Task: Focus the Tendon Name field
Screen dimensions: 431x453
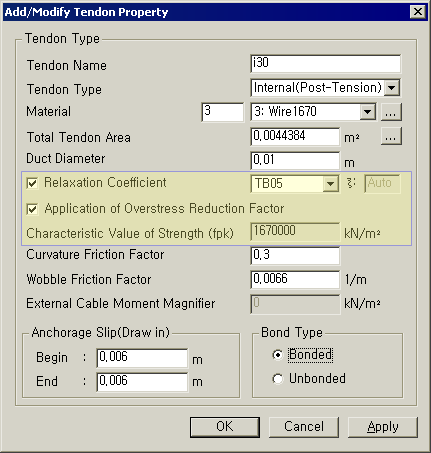Action: pos(326,64)
